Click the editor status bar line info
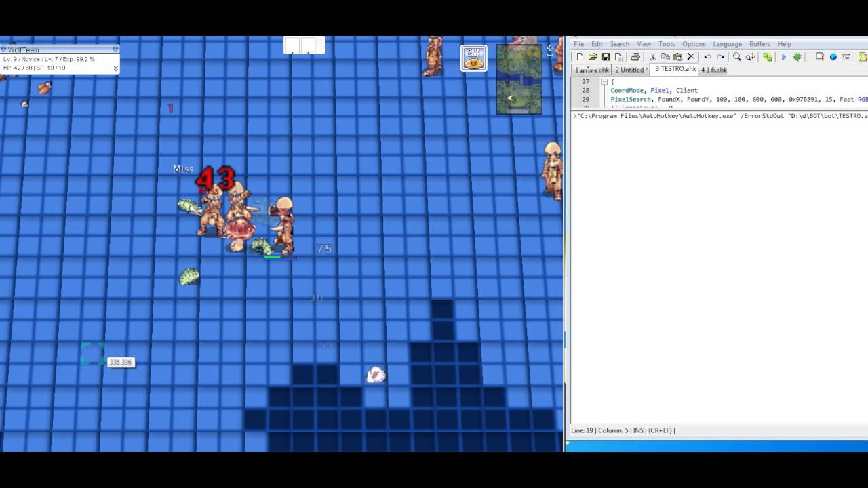868x488 pixels. coord(623,430)
